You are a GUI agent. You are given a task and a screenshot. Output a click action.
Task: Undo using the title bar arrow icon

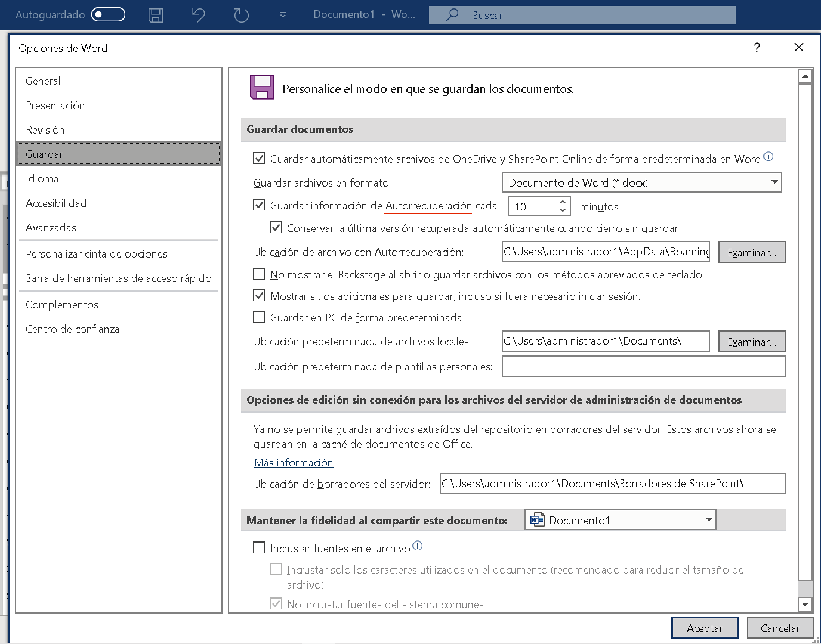[199, 15]
